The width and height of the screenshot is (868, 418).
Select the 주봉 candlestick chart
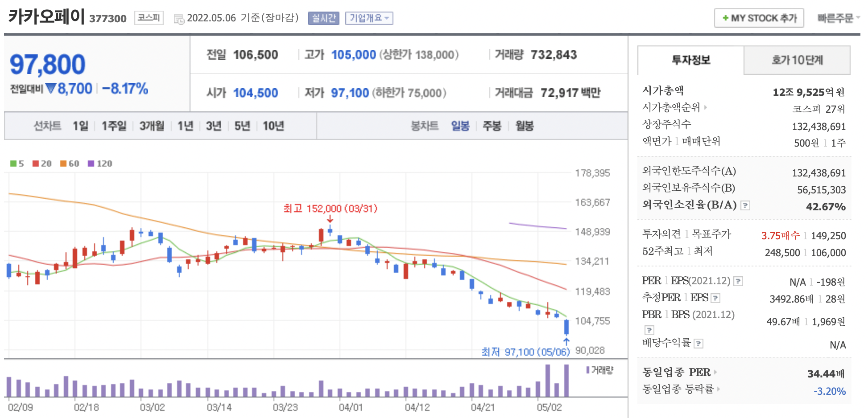(492, 126)
